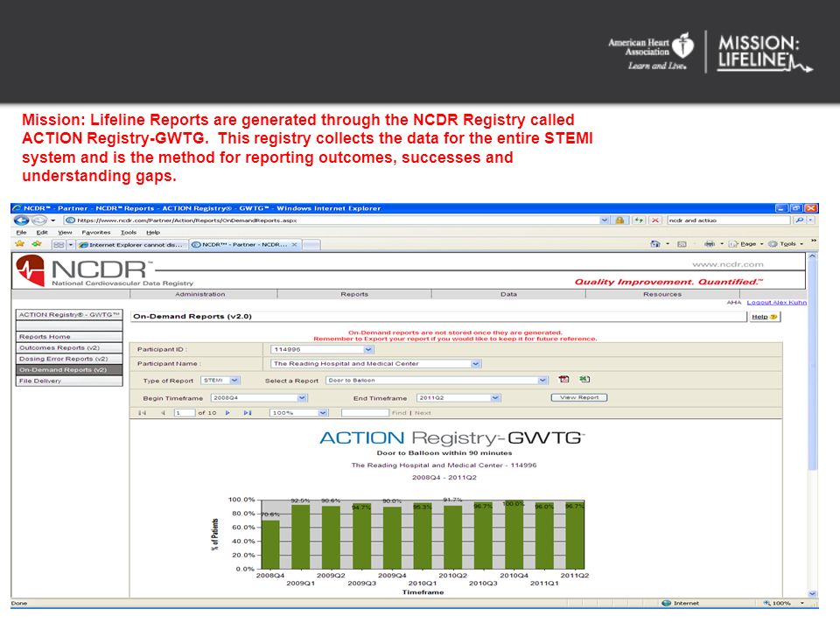Click the browser Back arrow button
Image resolution: width=840 pixels, height=630 pixels.
point(21,220)
